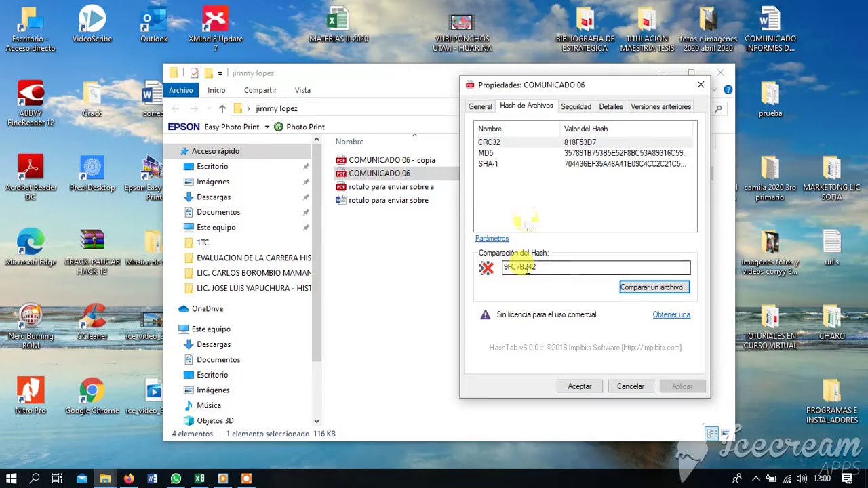Open Microsoft Edge desktop shortcut
The height and width of the screenshot is (488, 868).
(x=31, y=247)
